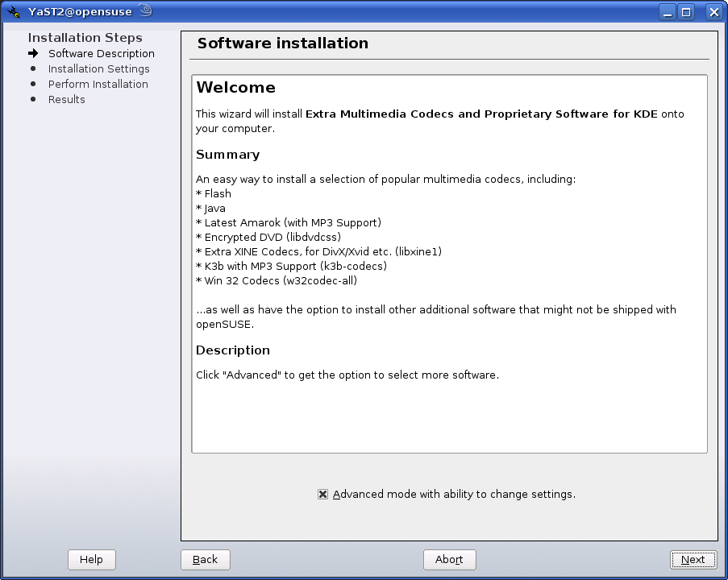Open the Help button
Viewport: 728px width, 580px height.
coord(91,560)
